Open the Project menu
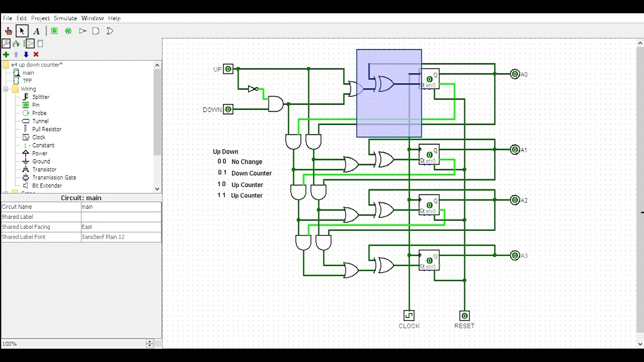Viewport: 644px width, 362px height. tap(40, 18)
